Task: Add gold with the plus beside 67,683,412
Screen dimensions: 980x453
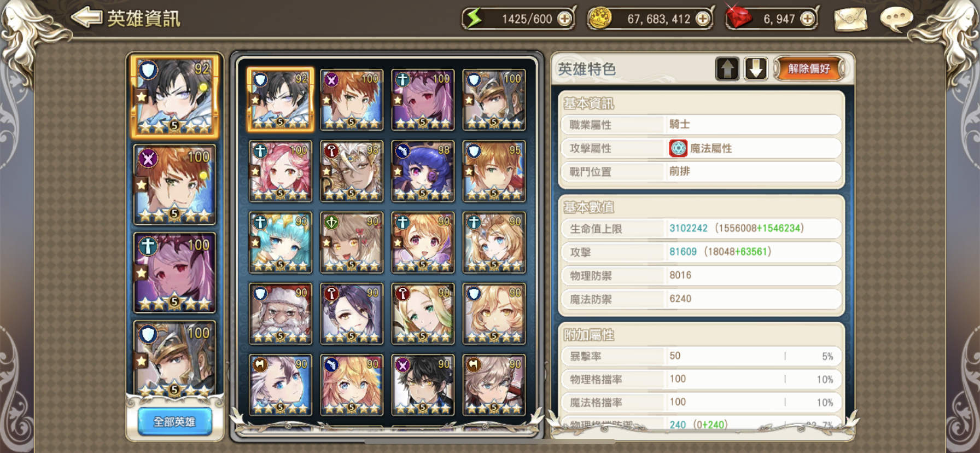Action: point(703,19)
